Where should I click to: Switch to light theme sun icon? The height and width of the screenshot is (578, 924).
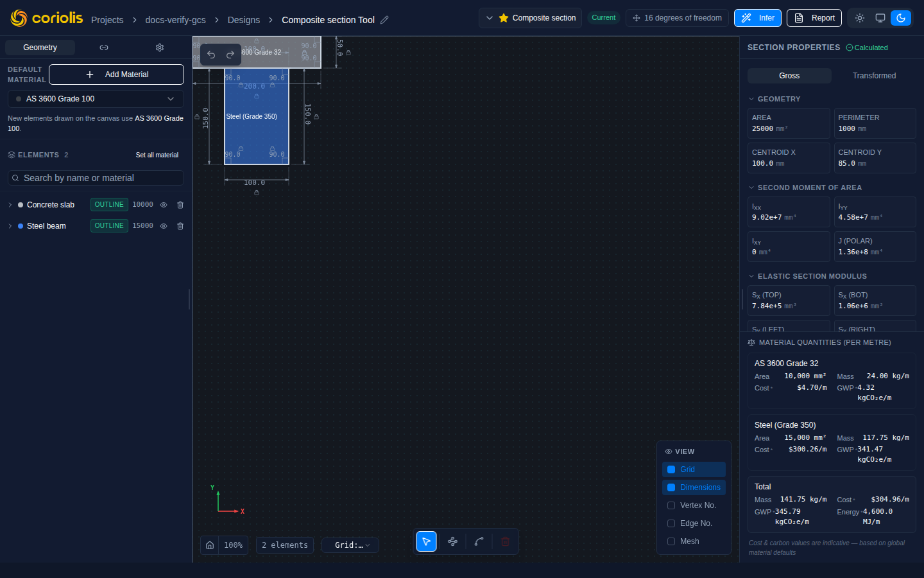pos(860,18)
